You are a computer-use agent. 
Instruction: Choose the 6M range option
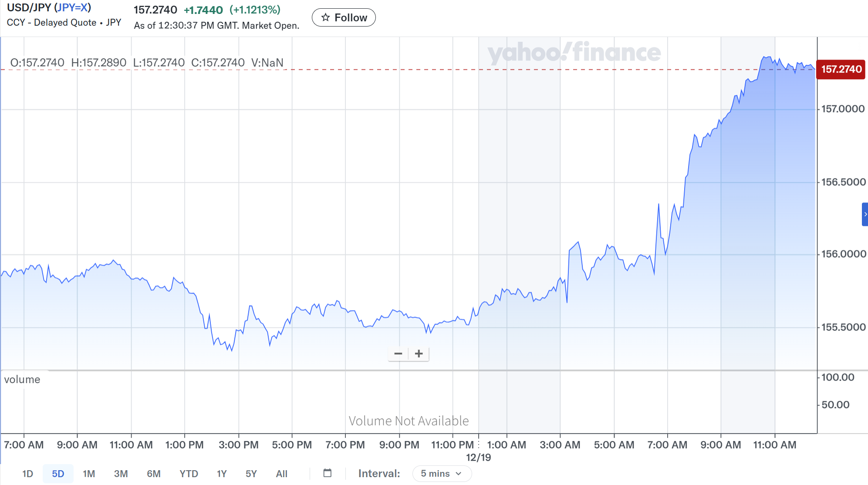point(153,474)
